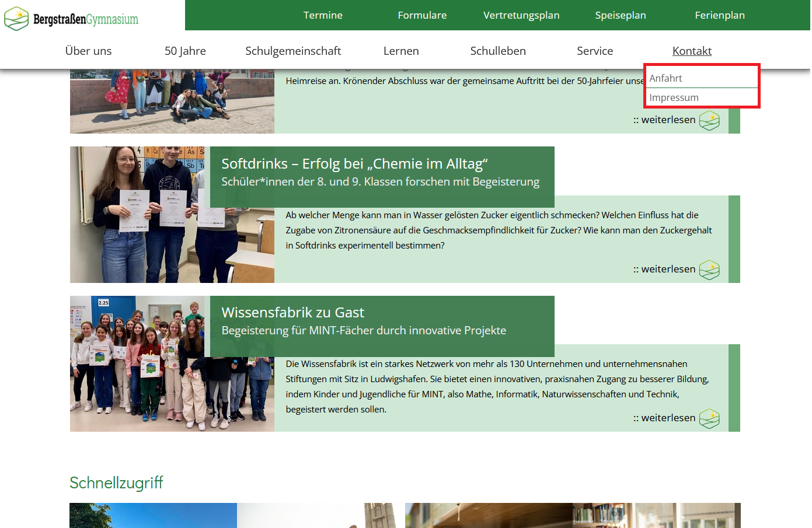Click logo icon beside the topmost weiterlesen
Screen dimensions: 812x528
tap(709, 120)
